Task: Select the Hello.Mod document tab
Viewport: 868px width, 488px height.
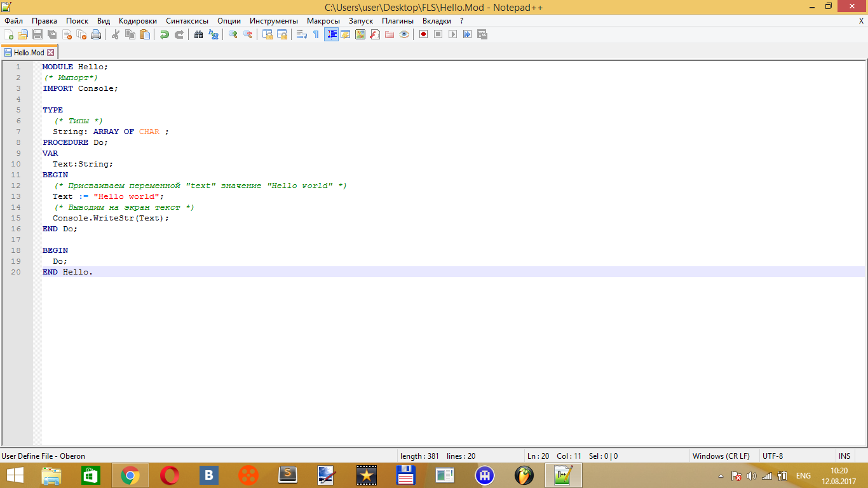Action: tap(29, 53)
